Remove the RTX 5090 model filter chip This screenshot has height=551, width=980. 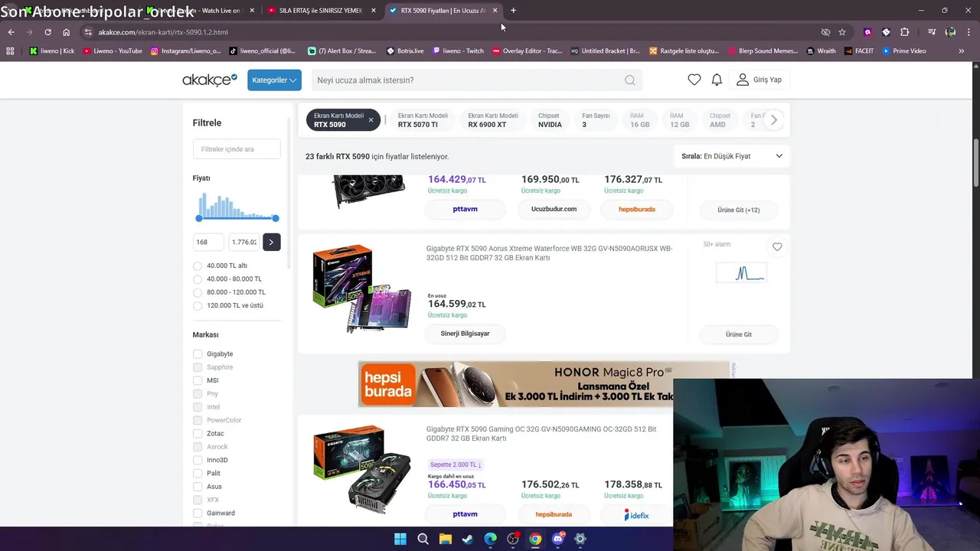click(371, 120)
